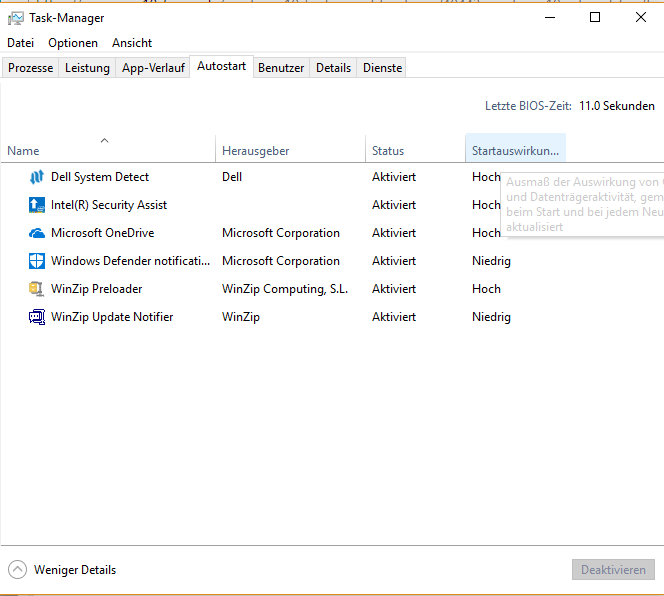
Task: Click the Task-Manager title bar icon
Action: [x=16, y=18]
